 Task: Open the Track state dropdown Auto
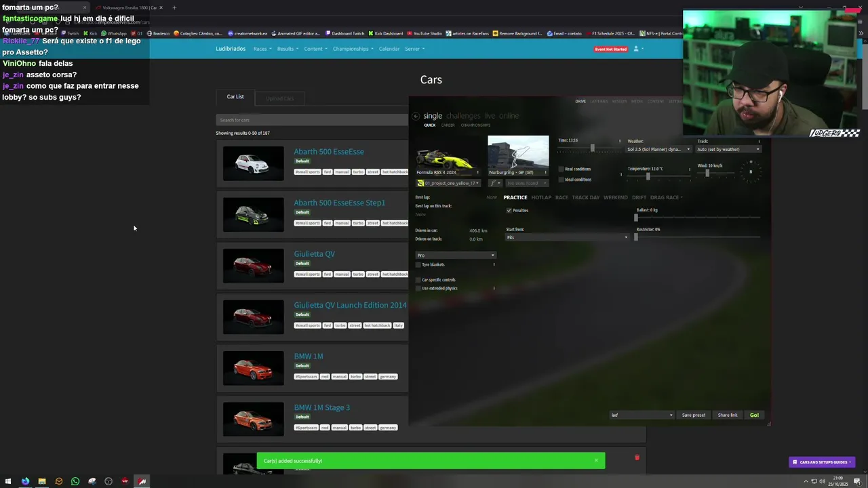pos(728,149)
